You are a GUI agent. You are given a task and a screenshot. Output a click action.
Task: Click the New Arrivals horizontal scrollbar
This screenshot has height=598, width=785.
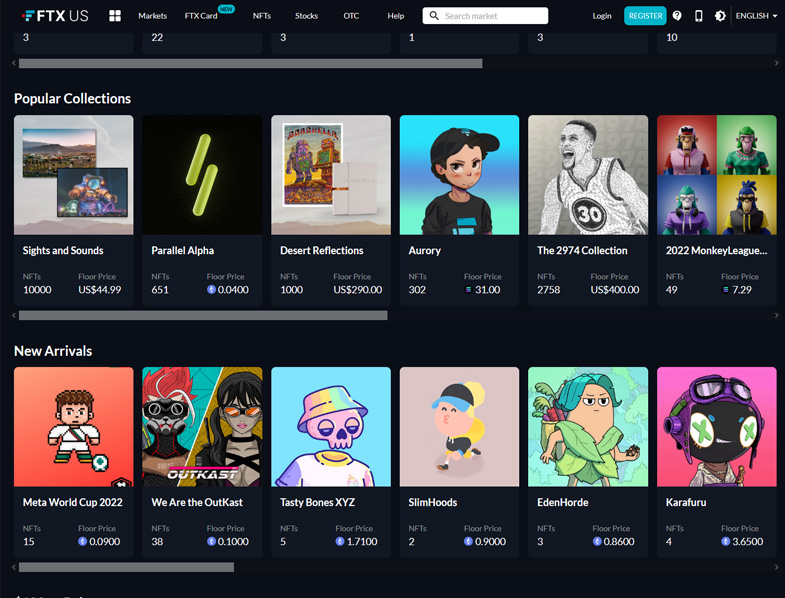126,567
